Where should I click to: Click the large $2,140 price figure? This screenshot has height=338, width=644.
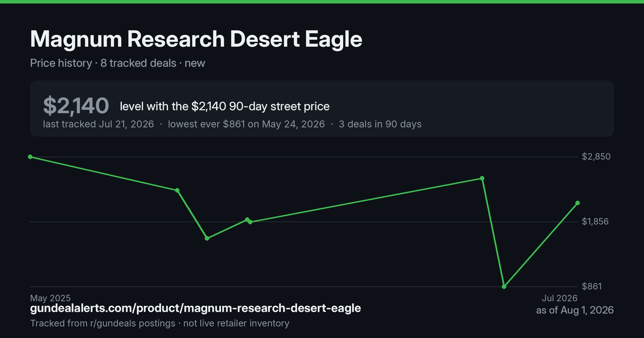point(76,106)
